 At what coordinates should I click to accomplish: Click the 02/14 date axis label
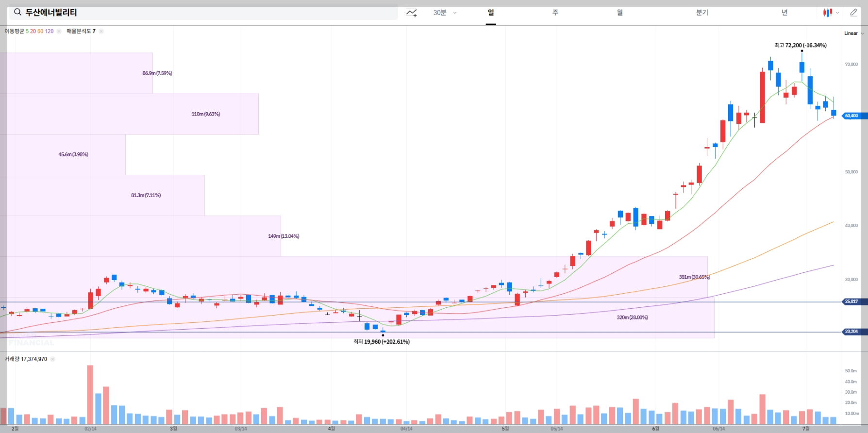pyautogui.click(x=90, y=429)
